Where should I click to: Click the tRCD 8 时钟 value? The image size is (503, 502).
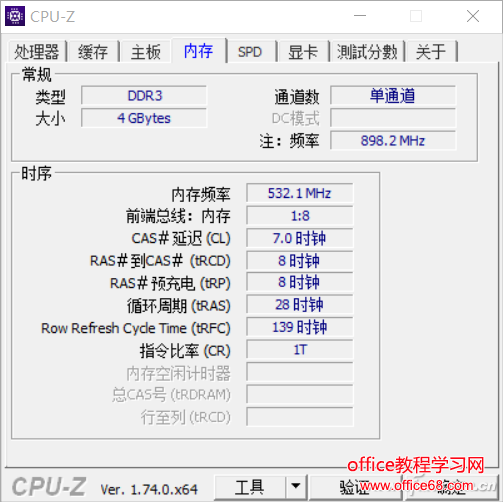pyautogui.click(x=299, y=261)
